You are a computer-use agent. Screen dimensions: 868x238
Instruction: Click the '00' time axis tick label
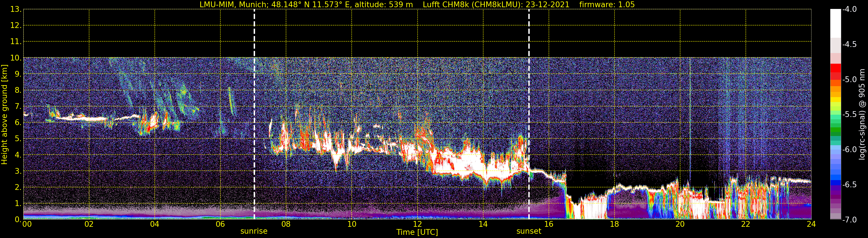27,224
